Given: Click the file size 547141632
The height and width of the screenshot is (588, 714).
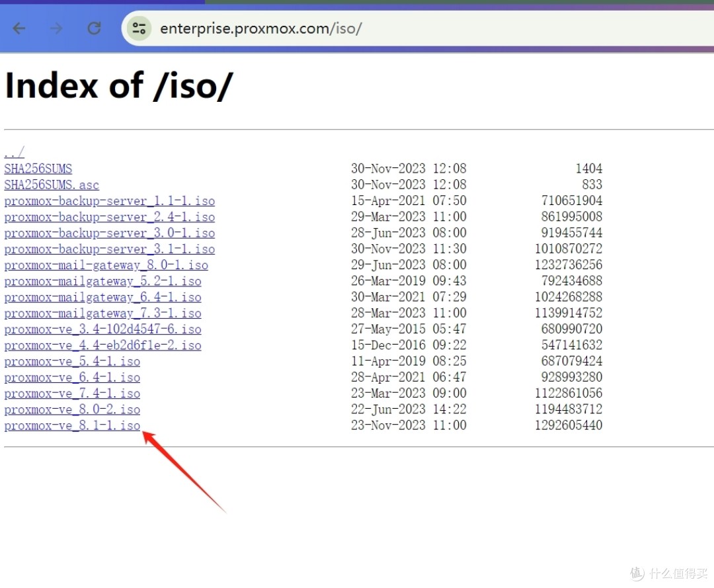Looking at the screenshot, I should pyautogui.click(x=571, y=345).
